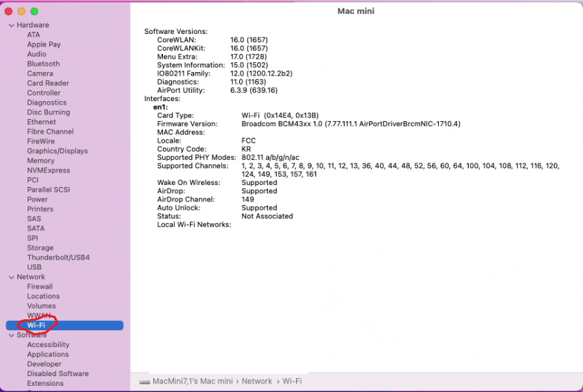Viewport: 583px width, 392px height.
Task: Select Controller in the Hardware list
Action: coord(44,93)
